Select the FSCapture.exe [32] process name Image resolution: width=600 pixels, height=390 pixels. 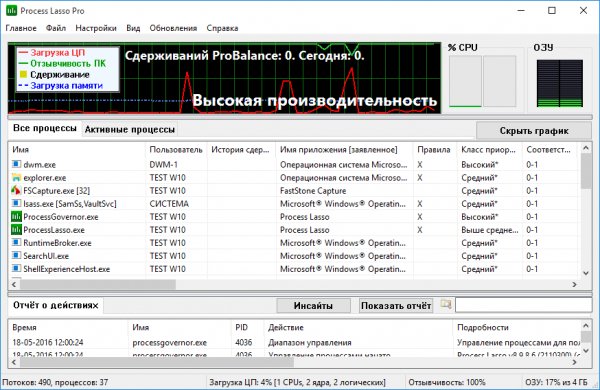(x=57, y=191)
